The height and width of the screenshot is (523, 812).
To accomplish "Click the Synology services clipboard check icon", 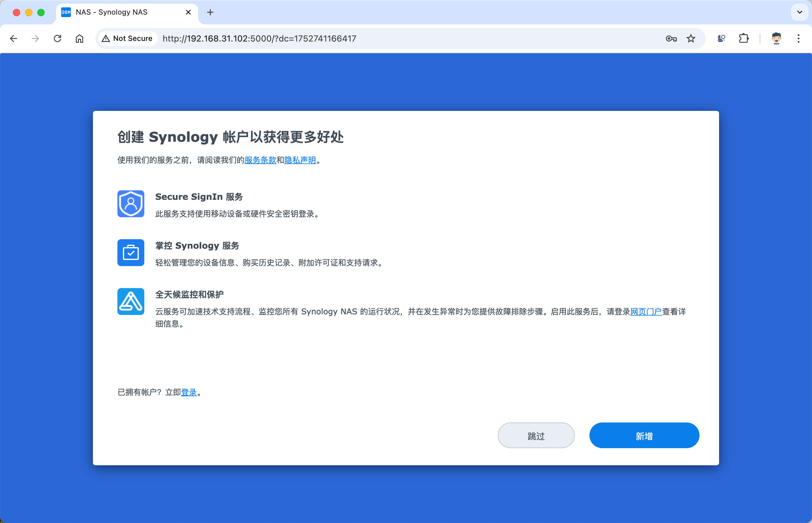I will [131, 253].
